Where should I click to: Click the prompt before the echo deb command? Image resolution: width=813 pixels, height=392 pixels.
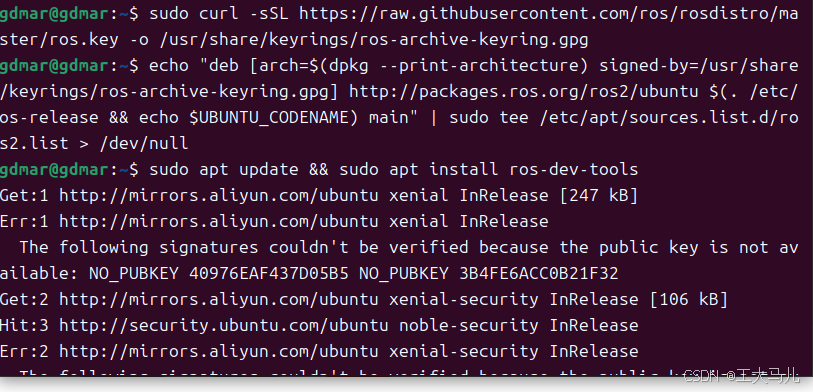(69, 66)
